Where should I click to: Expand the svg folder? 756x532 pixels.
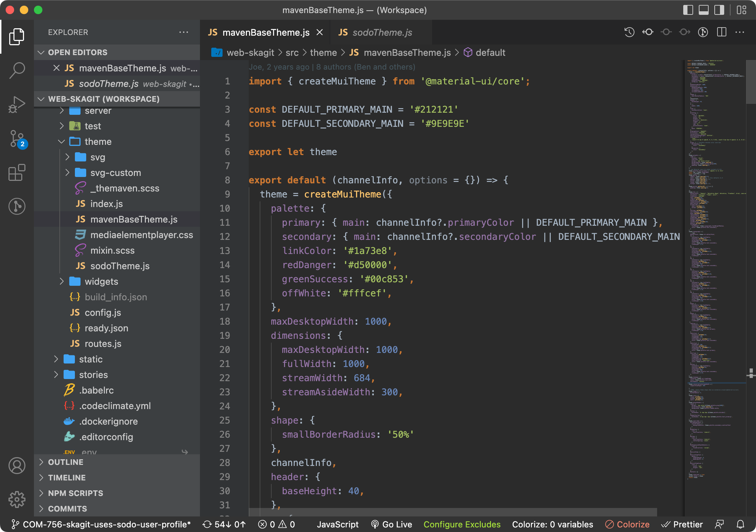pos(117,157)
